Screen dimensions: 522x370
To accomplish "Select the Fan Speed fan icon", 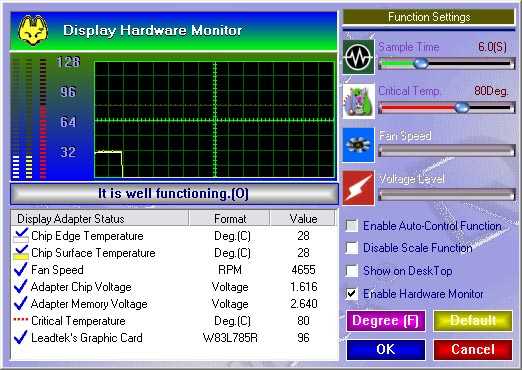I will pos(358,145).
